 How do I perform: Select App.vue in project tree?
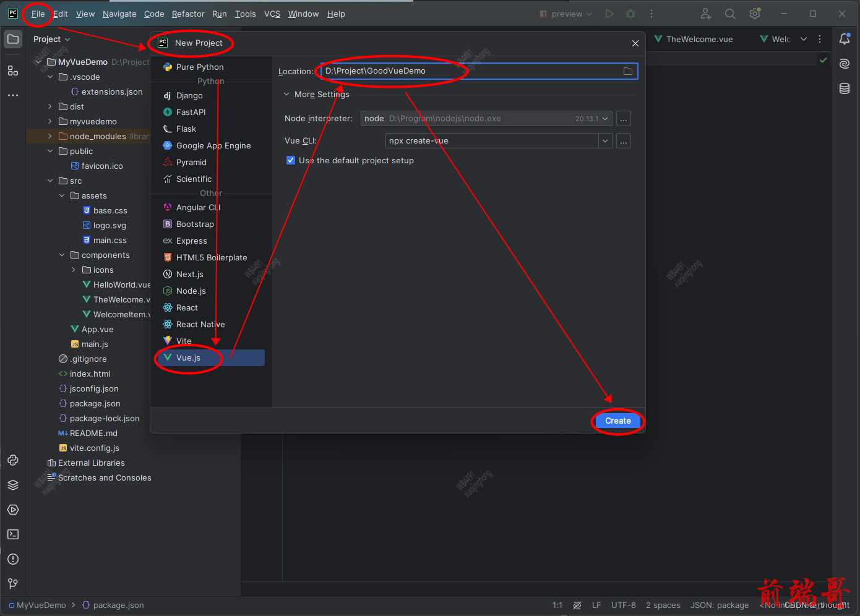coord(97,329)
